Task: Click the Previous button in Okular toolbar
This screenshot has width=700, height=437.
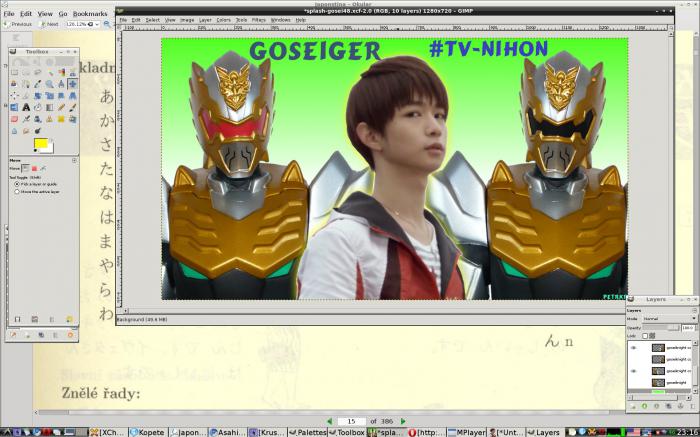Action: point(18,24)
